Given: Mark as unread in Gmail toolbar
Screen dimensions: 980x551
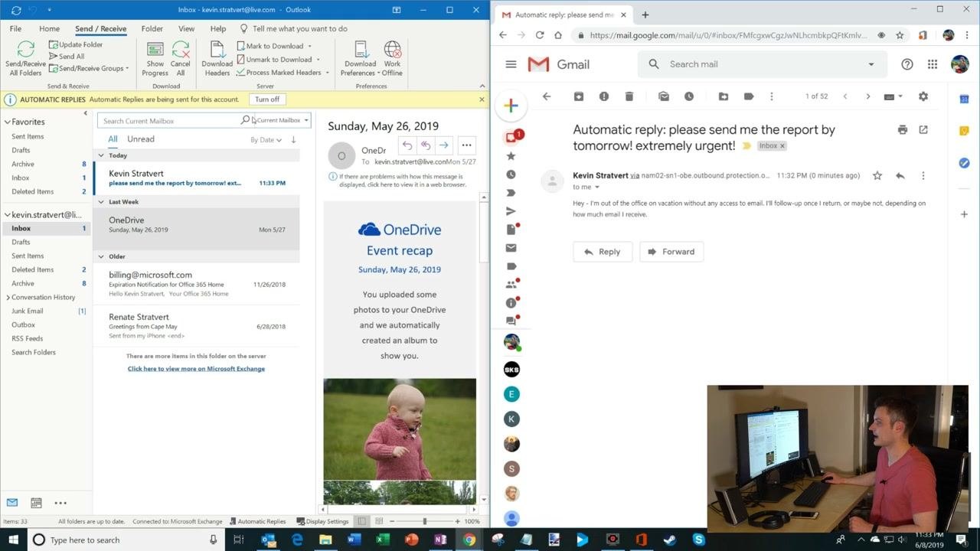Looking at the screenshot, I should pyautogui.click(x=664, y=96).
